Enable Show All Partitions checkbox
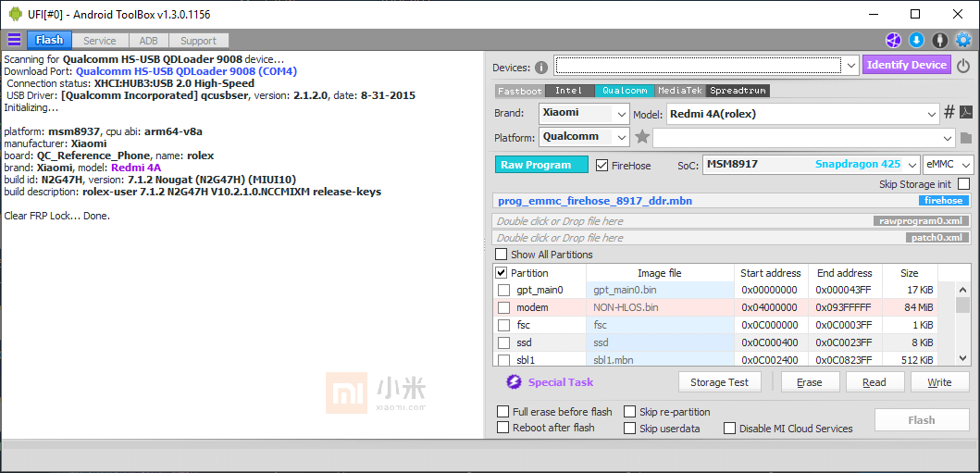The width and height of the screenshot is (980, 473). (x=502, y=255)
